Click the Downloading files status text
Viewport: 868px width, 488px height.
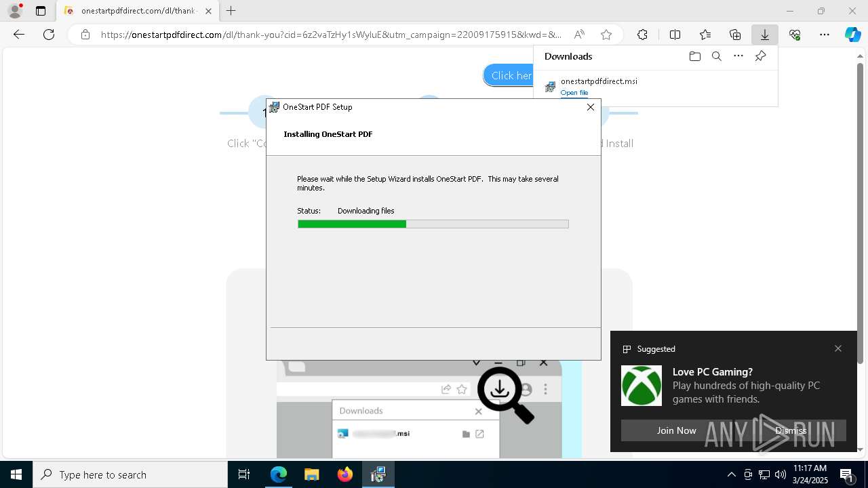point(366,211)
